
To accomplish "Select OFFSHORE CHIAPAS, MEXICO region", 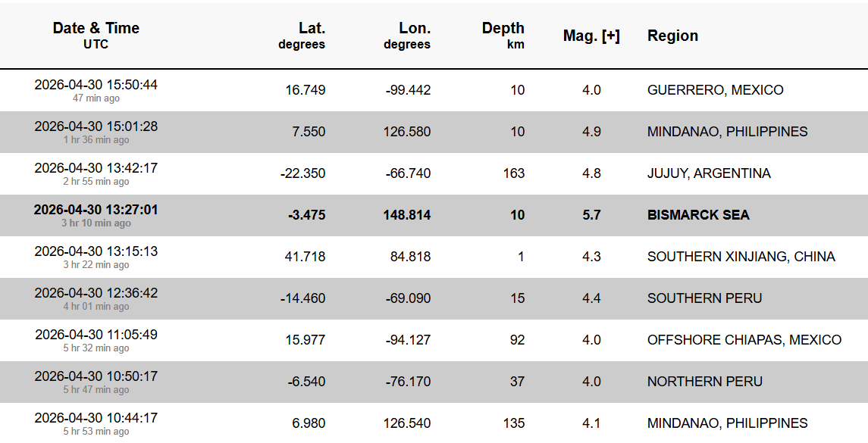I will (744, 340).
